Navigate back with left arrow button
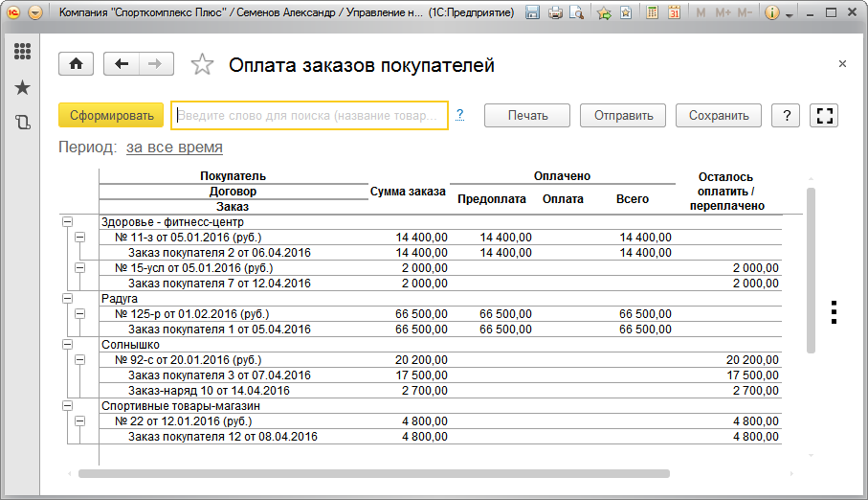Screen dimensions: 868x500 [122, 64]
